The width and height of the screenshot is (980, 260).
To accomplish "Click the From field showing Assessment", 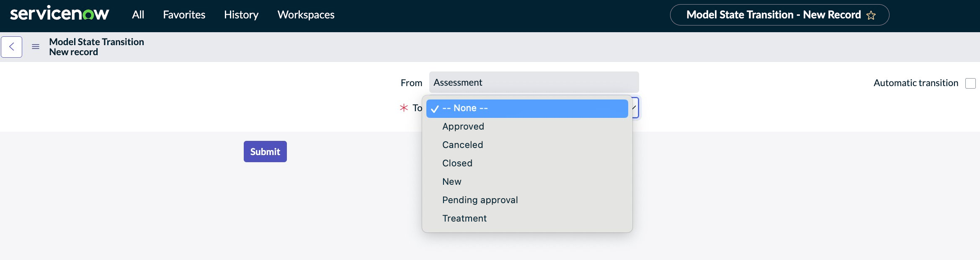I will point(534,82).
